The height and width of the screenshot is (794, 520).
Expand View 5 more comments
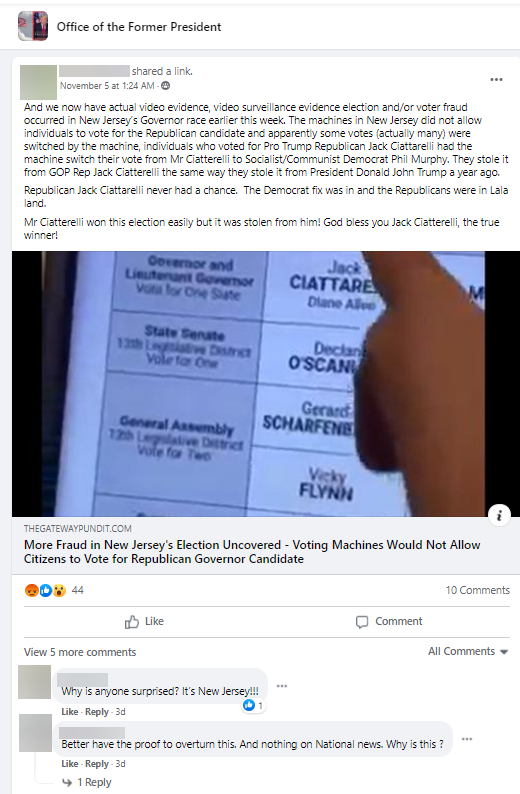[80, 652]
